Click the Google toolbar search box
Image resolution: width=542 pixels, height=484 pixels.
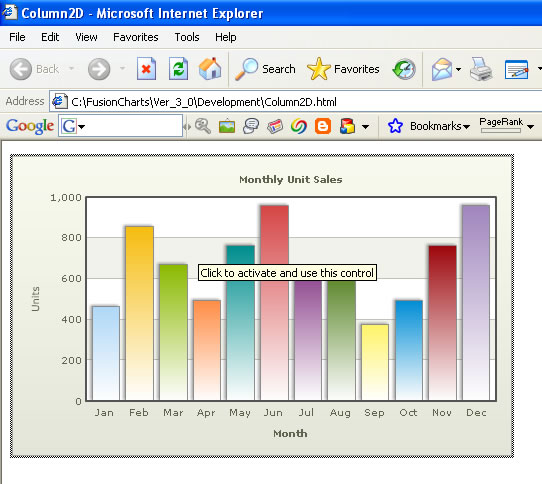(120, 126)
